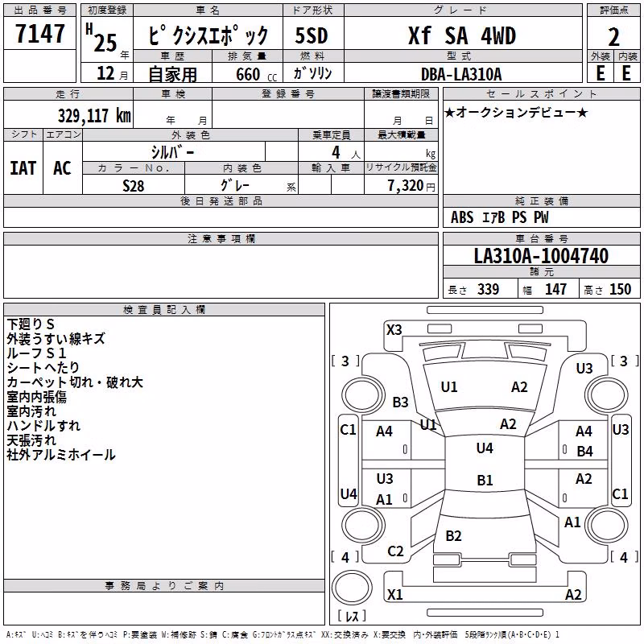
Task: Click B1 mark on roof diagram
Action: point(485,480)
